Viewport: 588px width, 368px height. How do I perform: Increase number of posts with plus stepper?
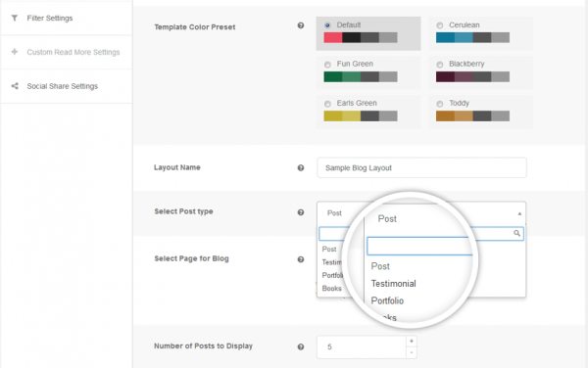tap(412, 341)
